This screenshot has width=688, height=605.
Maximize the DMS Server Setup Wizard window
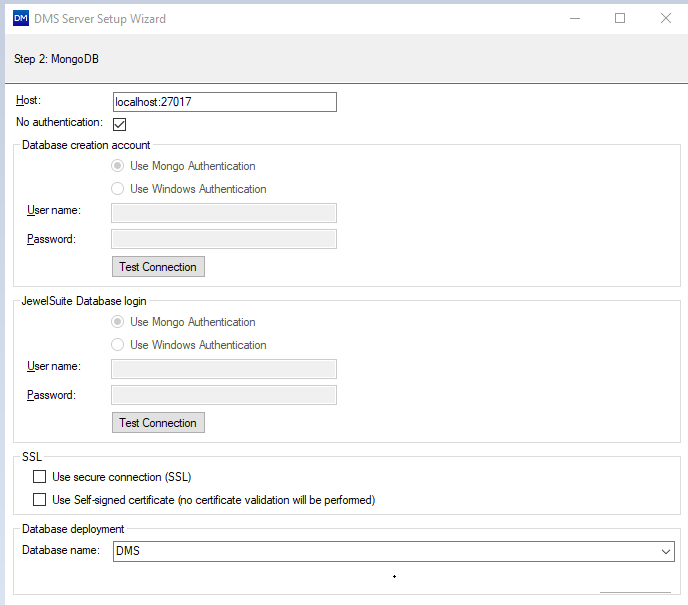(x=620, y=18)
